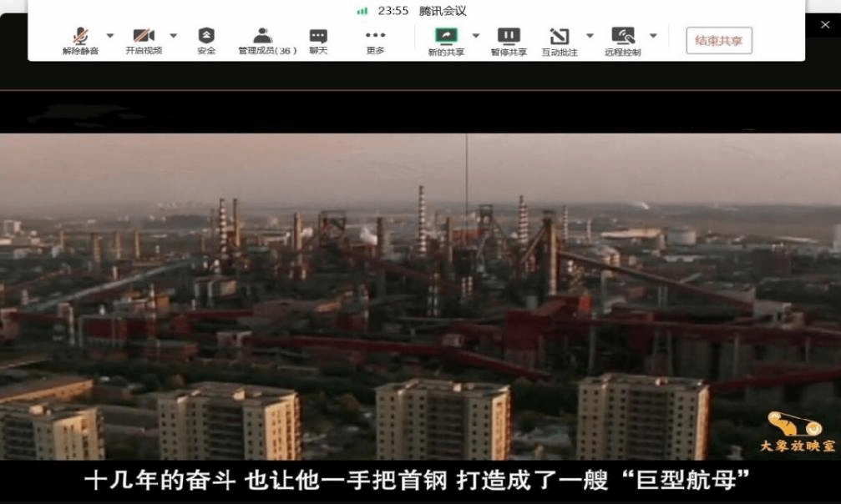
Task: Open interactive annotation (互动批注) tool
Action: (559, 40)
